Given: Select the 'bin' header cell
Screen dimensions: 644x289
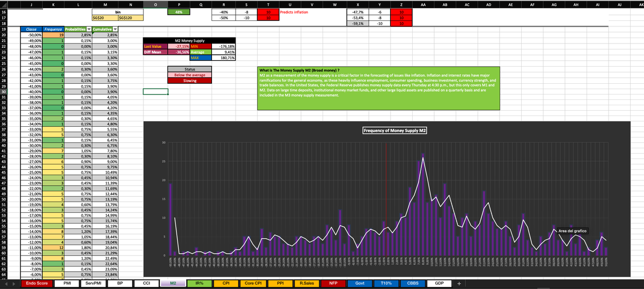Looking at the screenshot, I should tap(117, 12).
